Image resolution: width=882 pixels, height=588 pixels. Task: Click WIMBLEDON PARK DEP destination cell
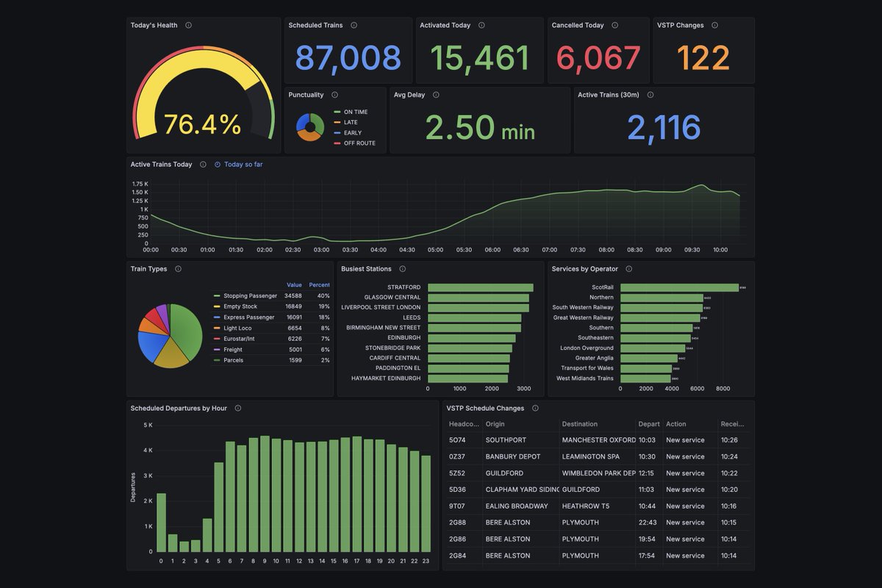pyautogui.click(x=598, y=473)
